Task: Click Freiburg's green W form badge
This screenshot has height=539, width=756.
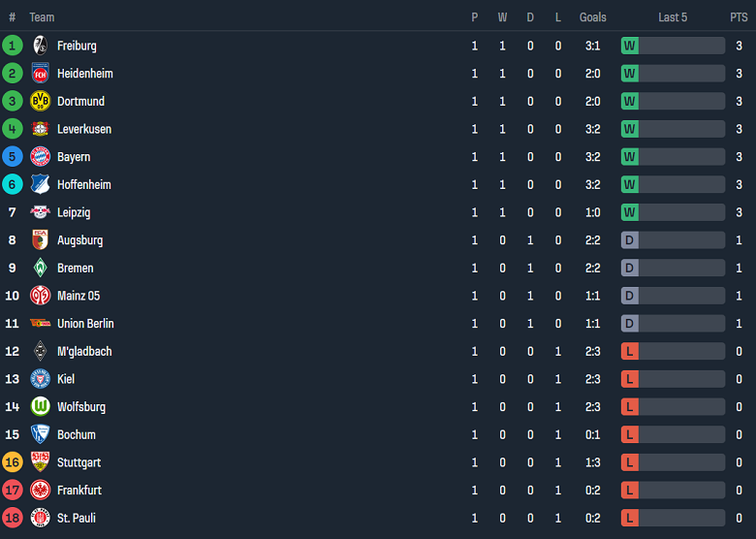Action: [x=629, y=46]
